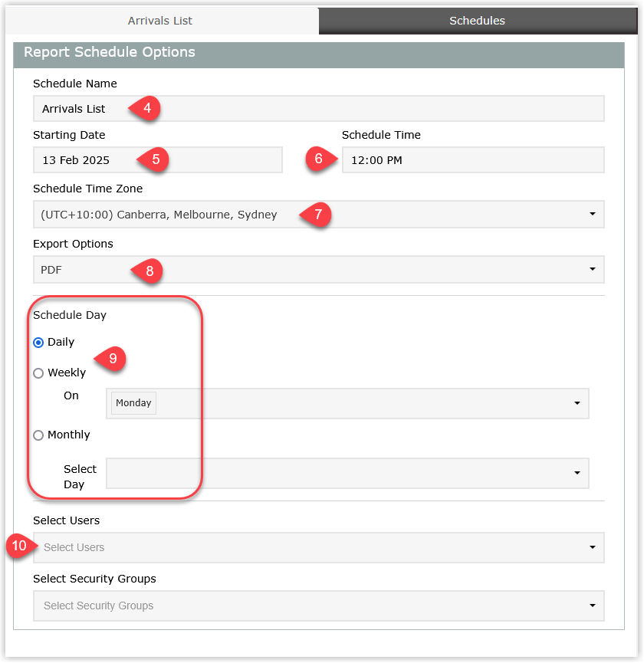The height and width of the screenshot is (663, 644).
Task: Click the Select Day dropdown arrow
Action: [577, 473]
